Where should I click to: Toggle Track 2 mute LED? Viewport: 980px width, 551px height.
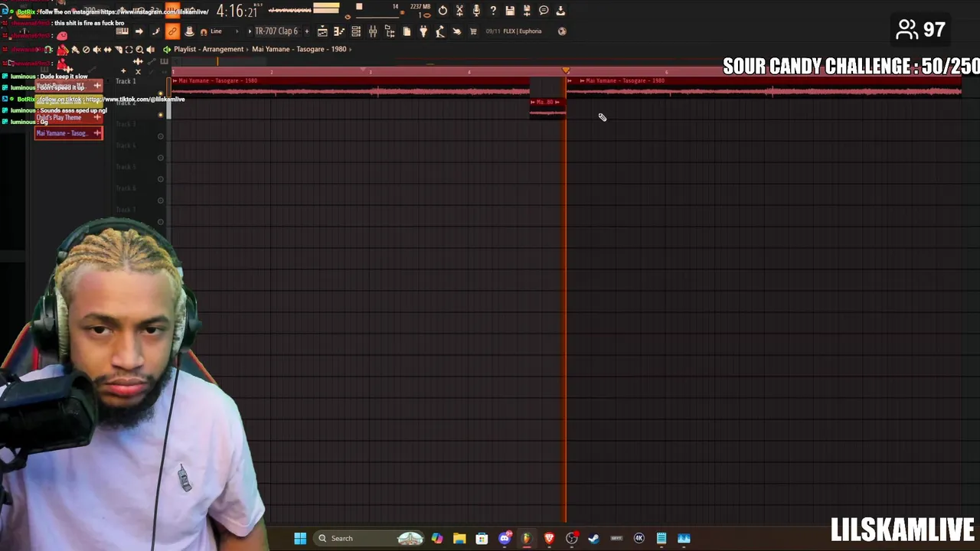coord(161,115)
